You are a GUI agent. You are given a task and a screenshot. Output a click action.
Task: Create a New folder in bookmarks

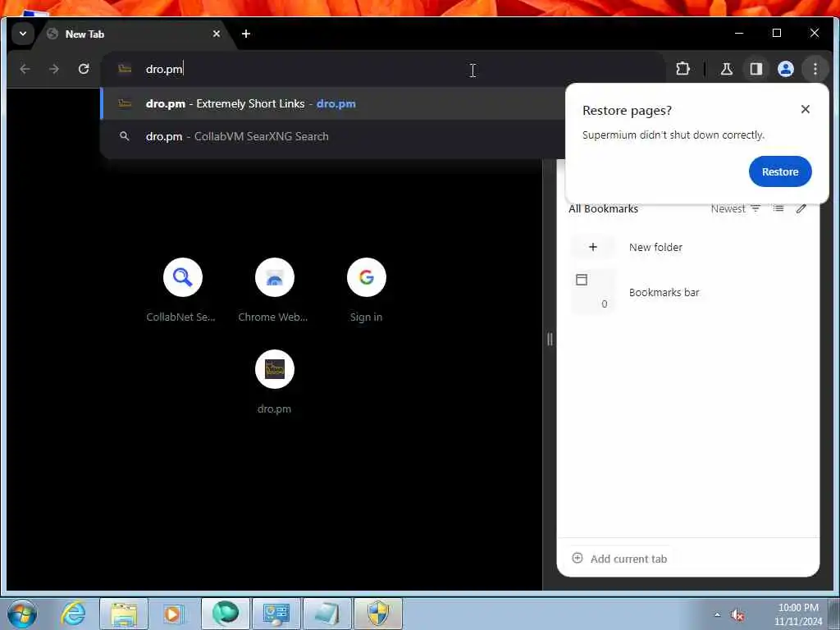pos(688,247)
